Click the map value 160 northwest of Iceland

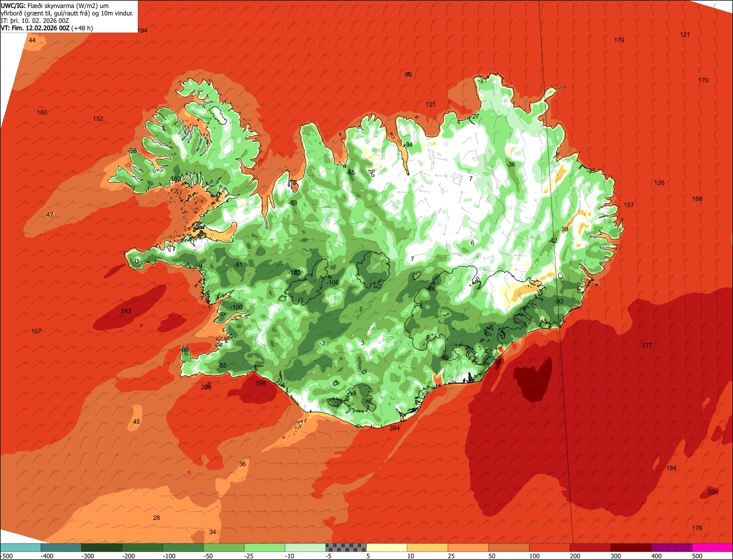tap(42, 112)
